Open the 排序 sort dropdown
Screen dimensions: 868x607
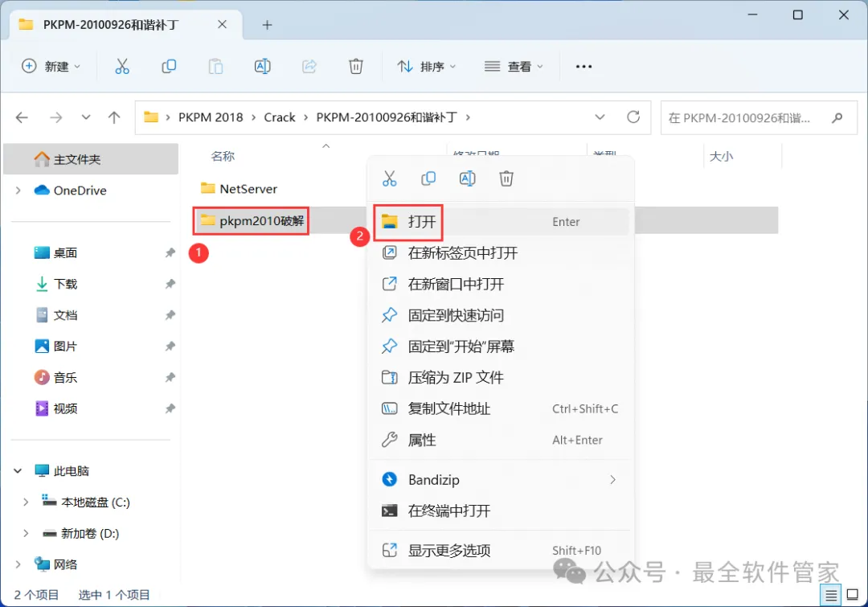(426, 67)
